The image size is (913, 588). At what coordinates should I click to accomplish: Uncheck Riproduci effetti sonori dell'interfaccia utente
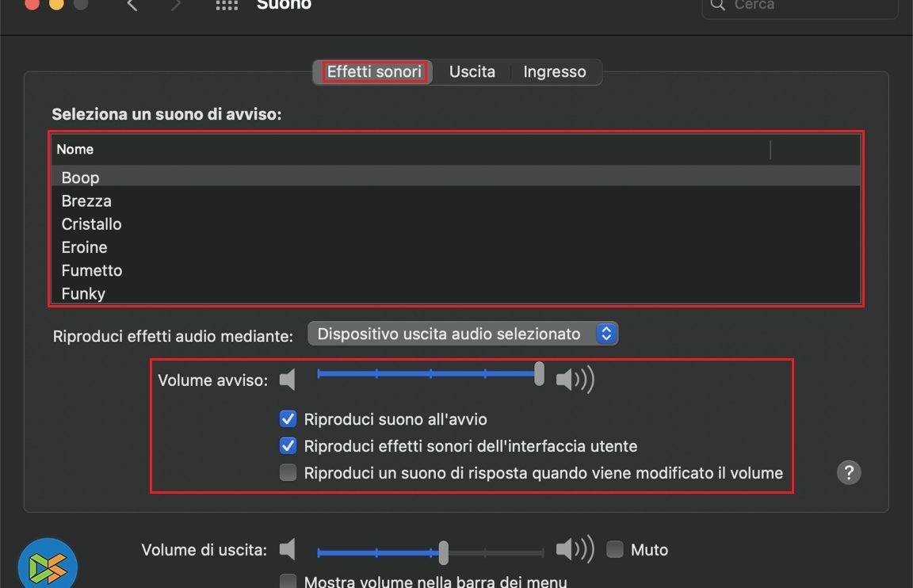tap(288, 446)
